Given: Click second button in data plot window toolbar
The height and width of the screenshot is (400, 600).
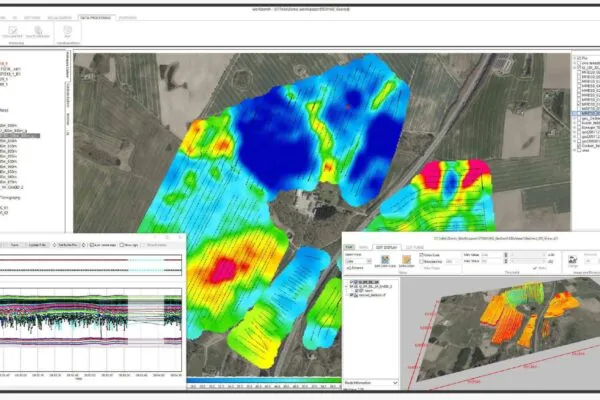Looking at the screenshot, I should coord(37,245).
